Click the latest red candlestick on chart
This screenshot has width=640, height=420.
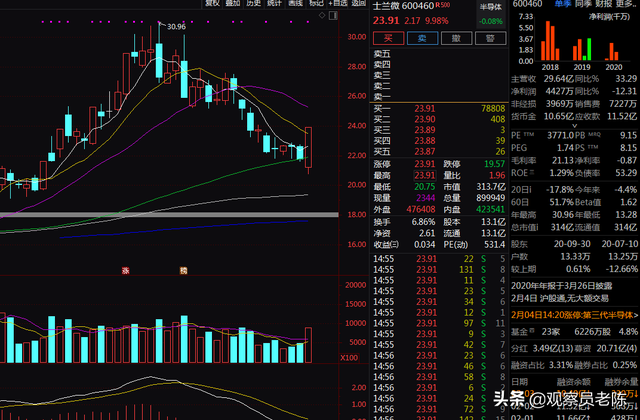pos(309,147)
